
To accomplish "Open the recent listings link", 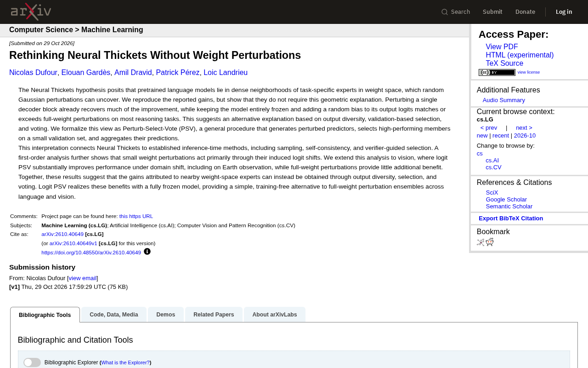I will (x=501, y=136).
